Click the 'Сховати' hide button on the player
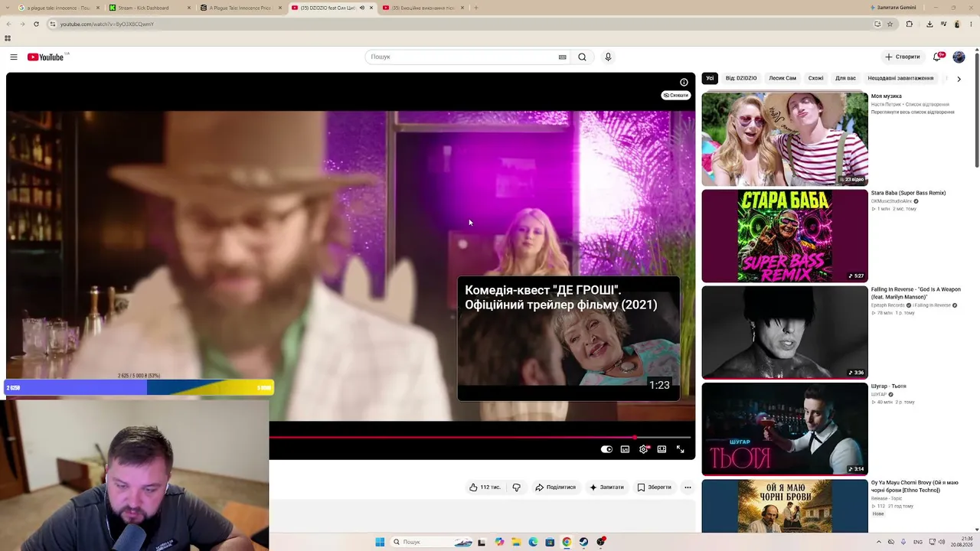This screenshot has height=551, width=980. pos(676,96)
